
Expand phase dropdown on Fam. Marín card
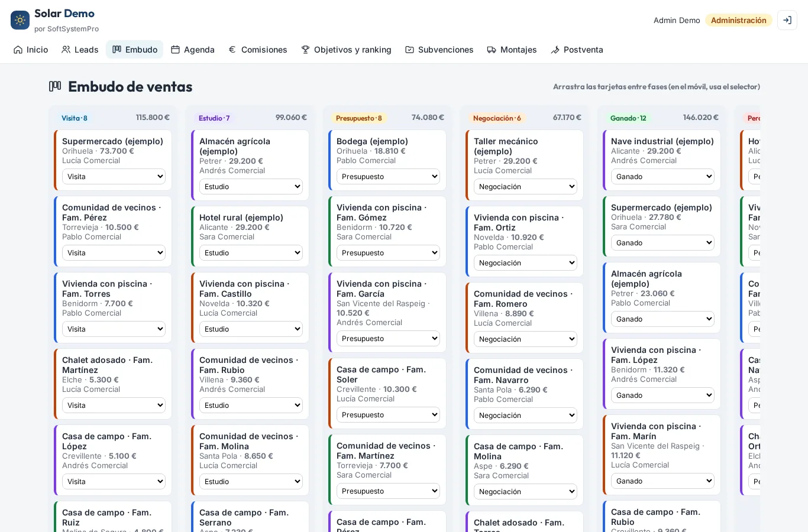coord(662,481)
